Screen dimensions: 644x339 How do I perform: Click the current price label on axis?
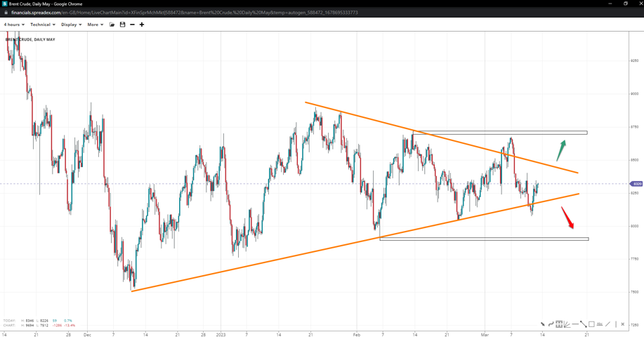tap(637, 184)
